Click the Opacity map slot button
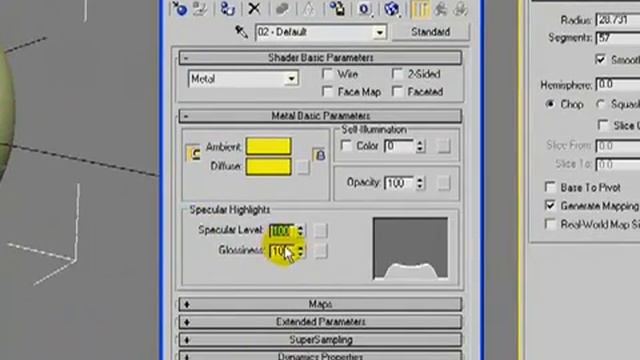Screen dimensions: 640x360 444,184
